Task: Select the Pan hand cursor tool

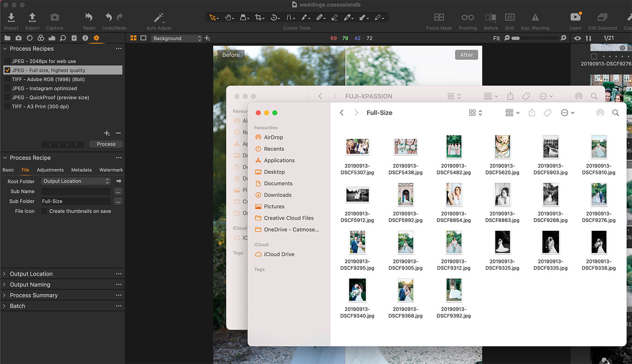Action: click(228, 17)
